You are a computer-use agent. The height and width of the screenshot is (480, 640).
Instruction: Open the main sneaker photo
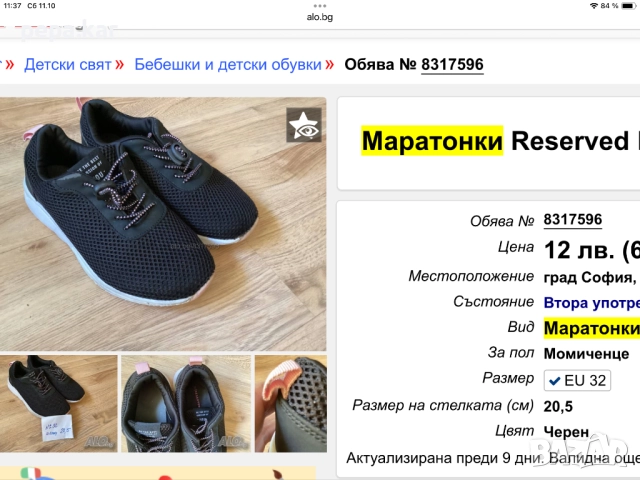click(163, 224)
